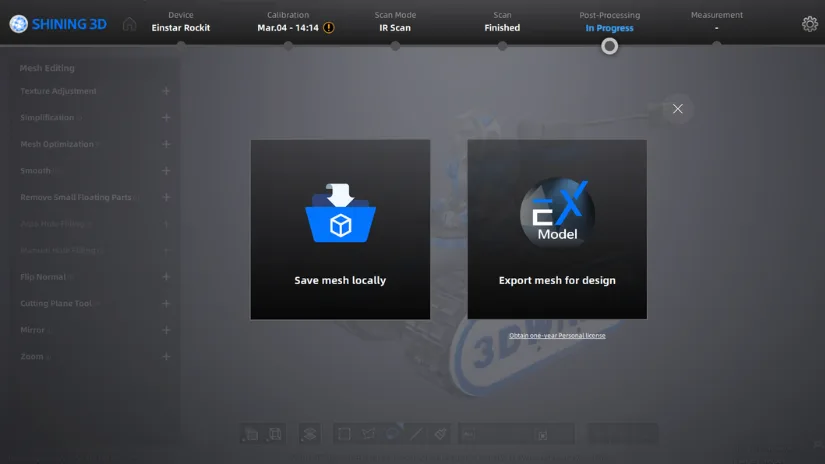
Task: Open the settings gear
Action: pos(809,24)
